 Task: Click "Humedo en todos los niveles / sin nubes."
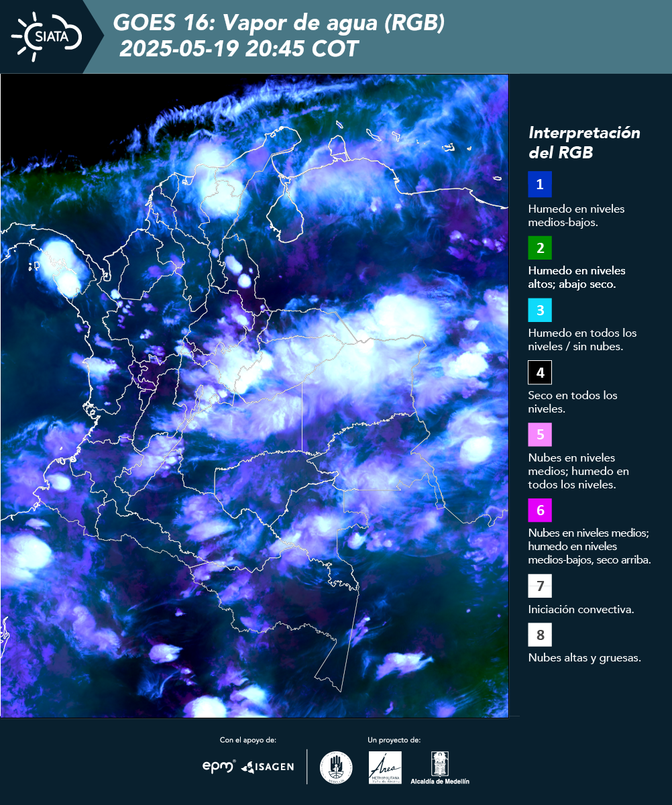click(x=583, y=339)
